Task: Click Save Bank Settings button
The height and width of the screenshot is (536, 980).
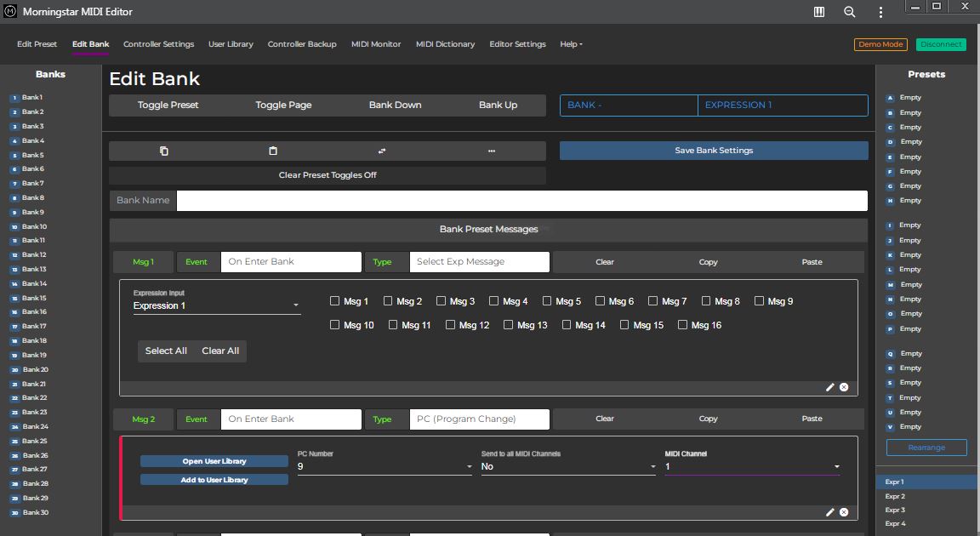Action: 714,151
